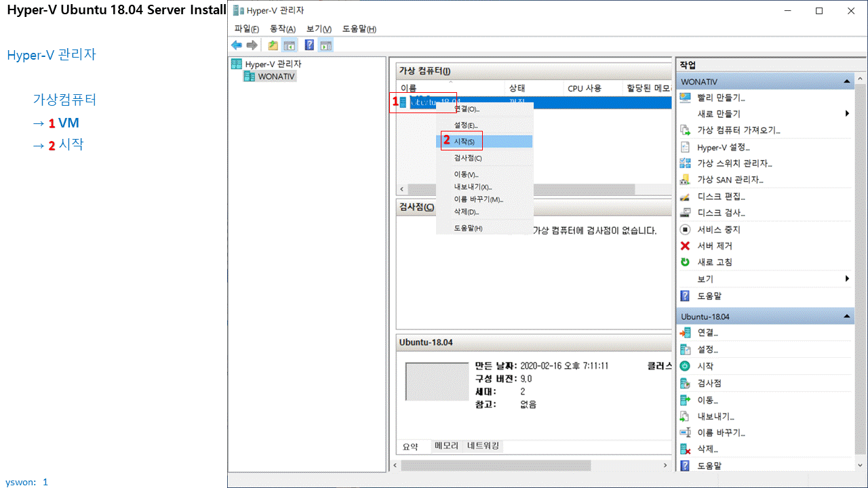
Task: Click 연결 under the Ubuntu-18.04 actions section
Action: point(707,333)
